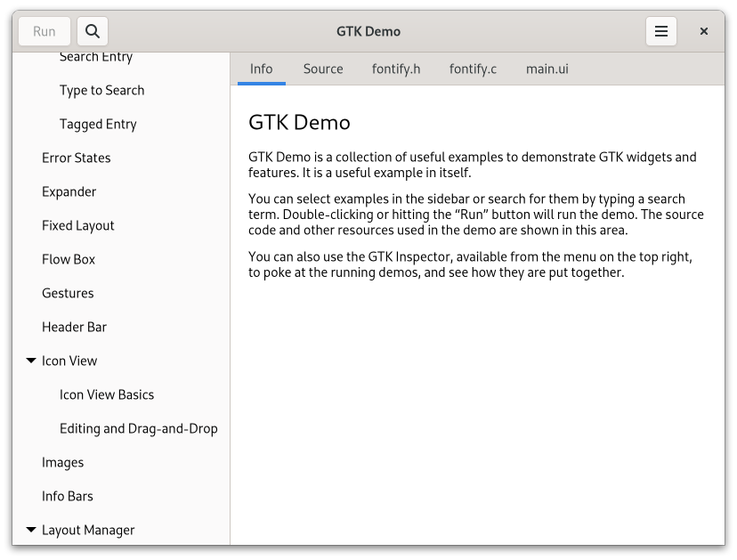Select Error States demo
The height and width of the screenshot is (560, 737).
pos(121,158)
